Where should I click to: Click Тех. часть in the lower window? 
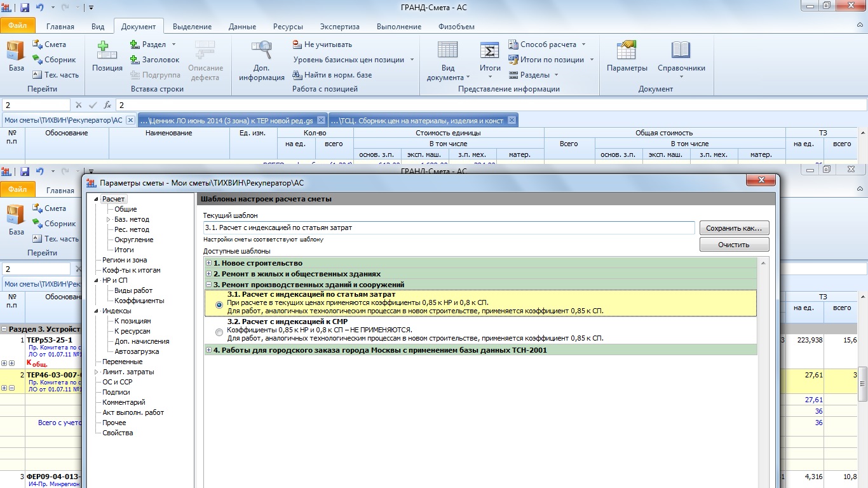point(55,239)
